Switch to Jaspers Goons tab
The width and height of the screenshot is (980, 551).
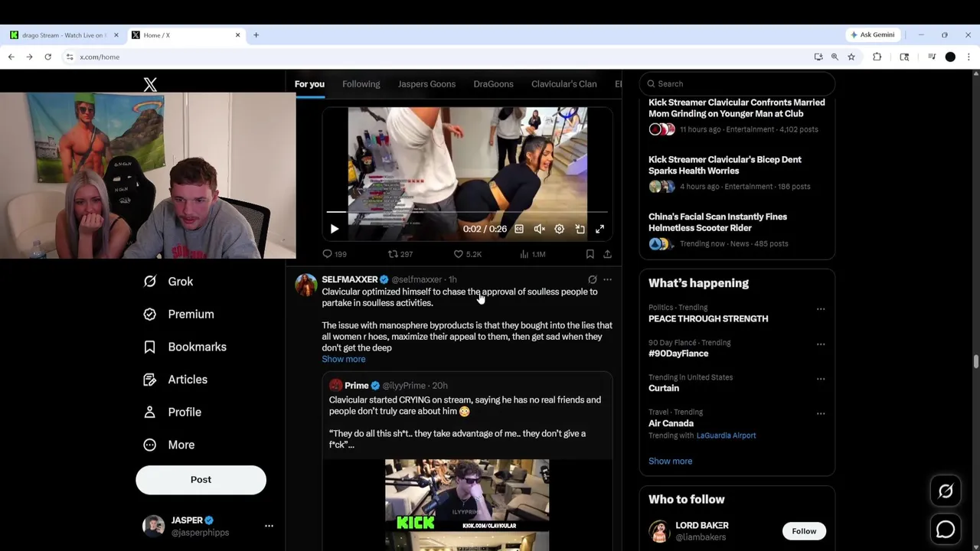point(426,84)
